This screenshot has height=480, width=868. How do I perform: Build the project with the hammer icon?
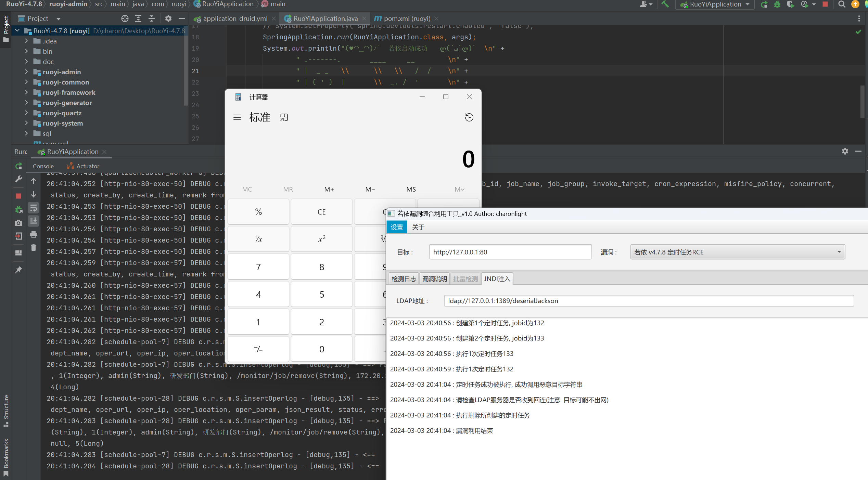(665, 4)
